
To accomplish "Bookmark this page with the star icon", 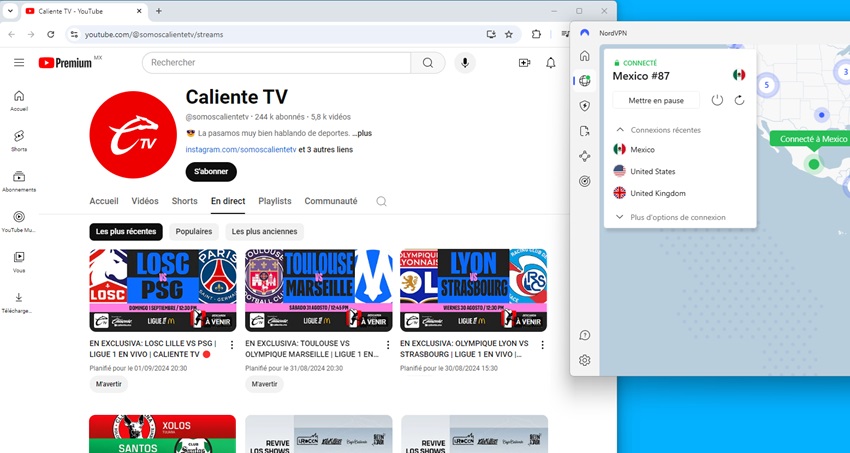I will tap(508, 34).
